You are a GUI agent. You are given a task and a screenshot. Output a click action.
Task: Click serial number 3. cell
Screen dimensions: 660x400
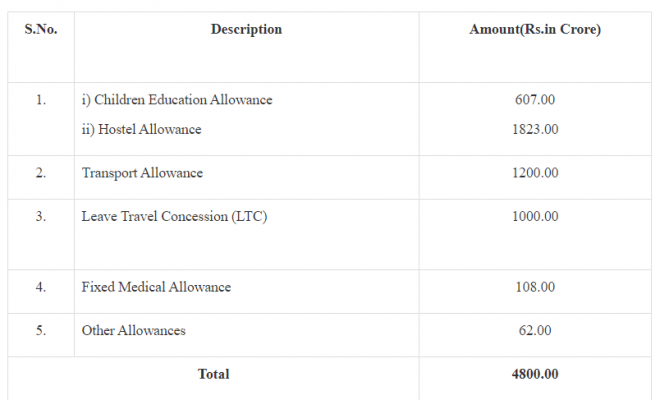41,216
